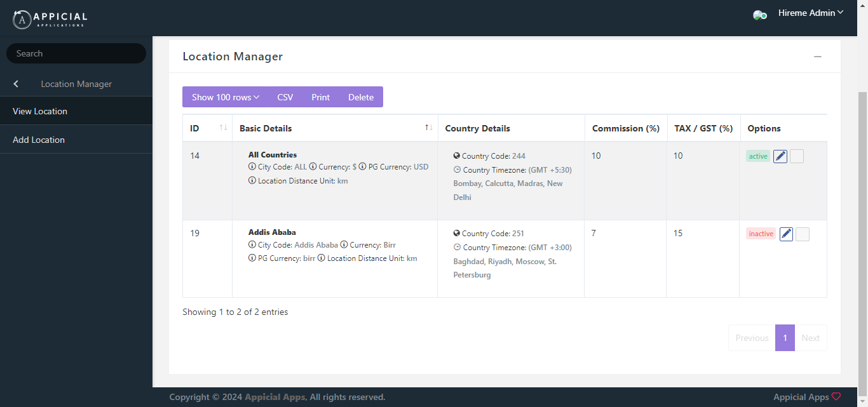Click the user avatar icon in header
The height and width of the screenshot is (407, 868).
pos(759,15)
